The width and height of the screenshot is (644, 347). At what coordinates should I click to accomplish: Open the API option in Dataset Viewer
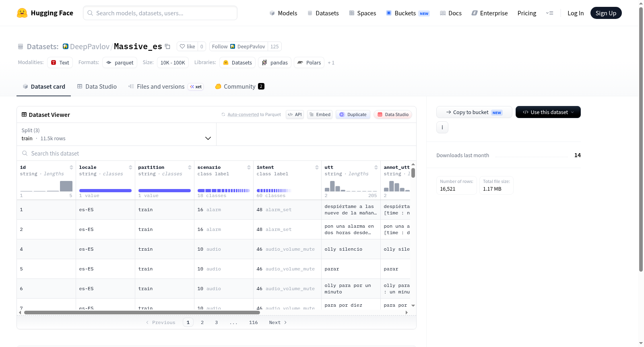coord(295,114)
